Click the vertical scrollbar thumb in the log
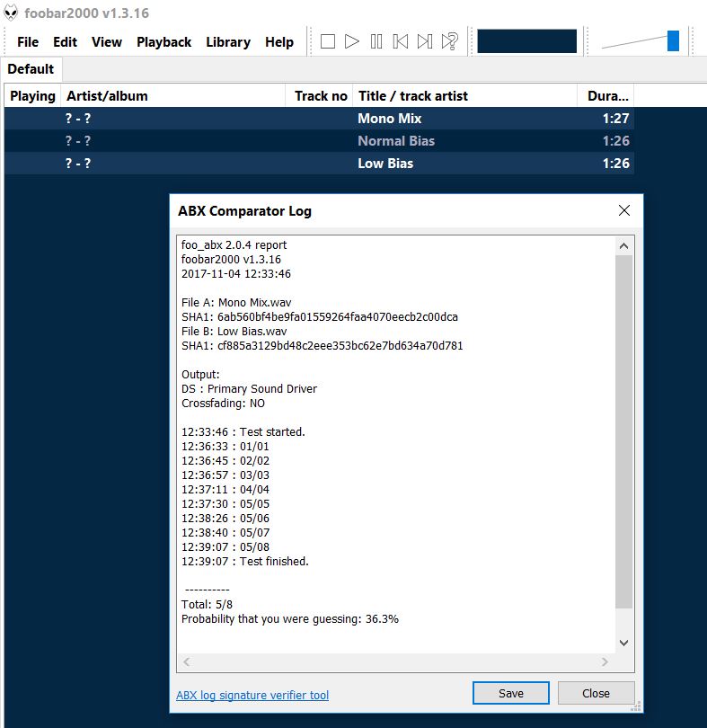The image size is (707, 728). (624, 431)
